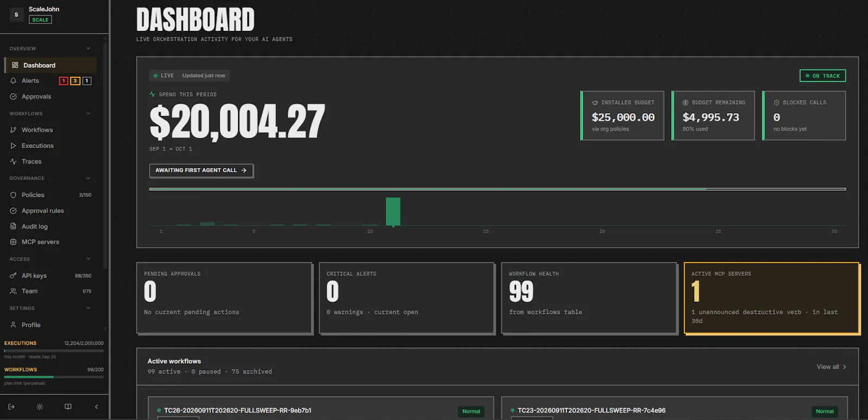Click Awaiting First Agent Call button
The width and height of the screenshot is (868, 420).
pos(201,170)
